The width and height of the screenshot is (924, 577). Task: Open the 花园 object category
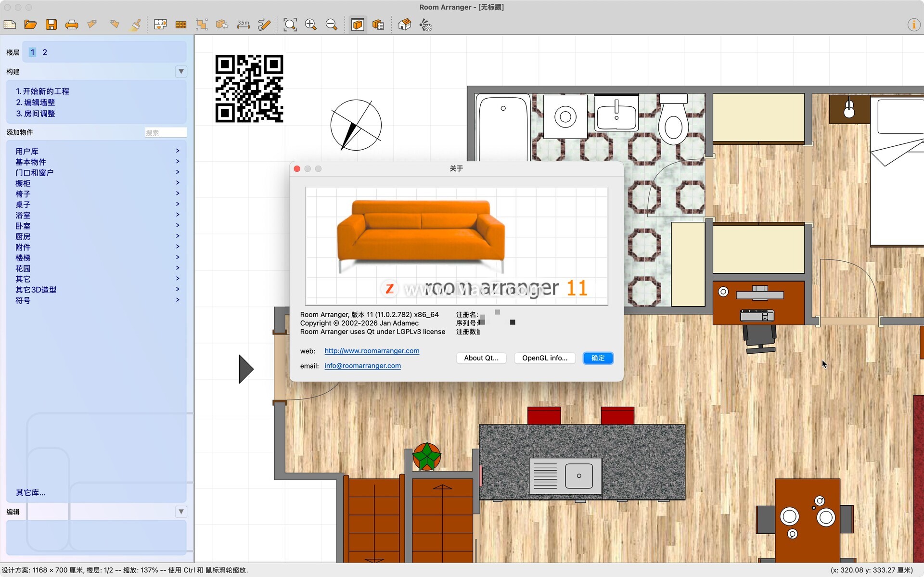[97, 268]
